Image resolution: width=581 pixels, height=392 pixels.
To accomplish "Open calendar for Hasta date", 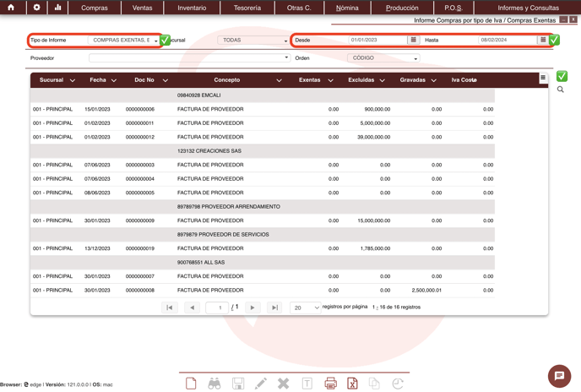I will coord(543,40).
